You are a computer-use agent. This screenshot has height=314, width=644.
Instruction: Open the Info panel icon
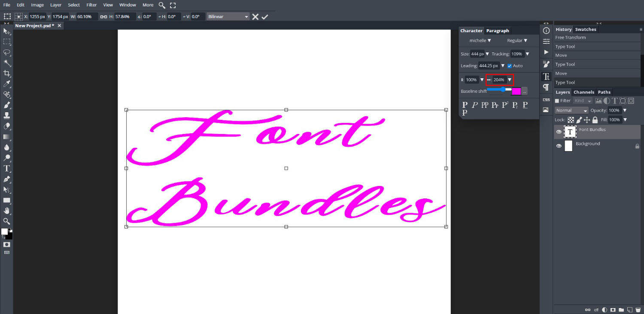pos(546,31)
